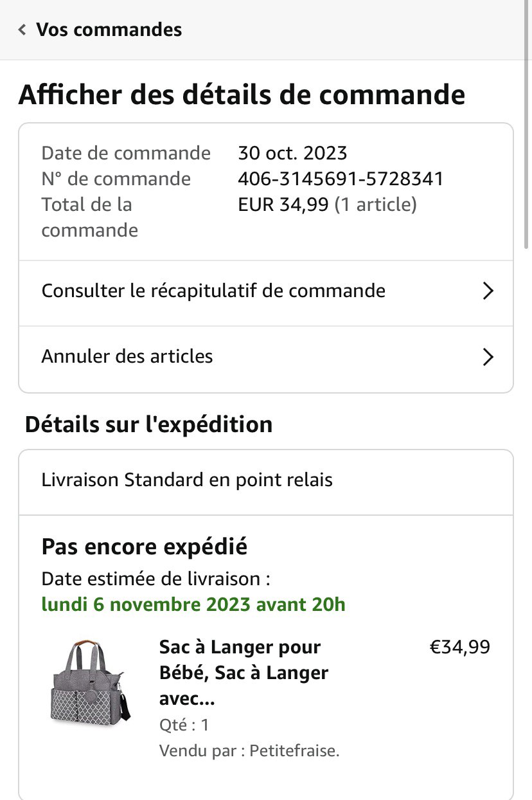Viewport: 532px width, 800px height.
Task: Click the order date 30 oct. 2023
Action: [x=292, y=153]
